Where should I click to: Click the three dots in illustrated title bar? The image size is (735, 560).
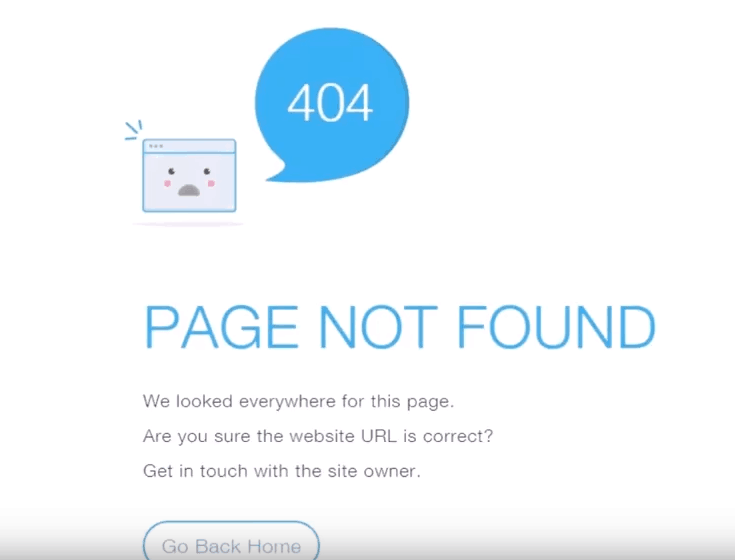point(156,146)
